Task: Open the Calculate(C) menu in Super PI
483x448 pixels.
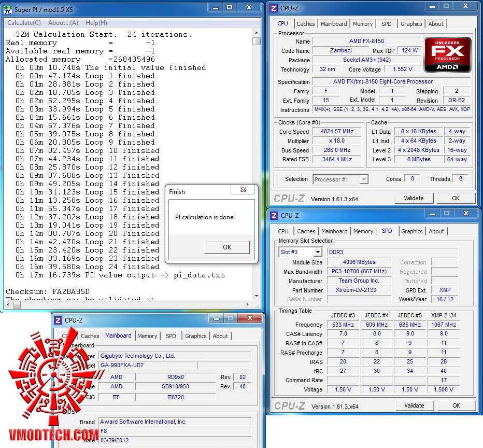Action: [24, 23]
